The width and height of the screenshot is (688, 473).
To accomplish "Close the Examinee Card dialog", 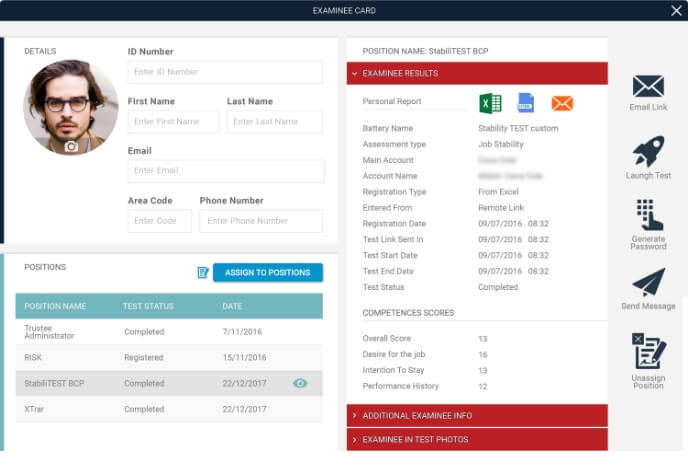I will 676,10.
